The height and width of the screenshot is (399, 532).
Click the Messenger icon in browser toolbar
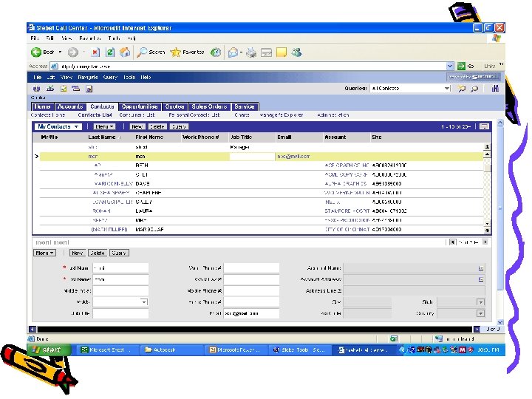(x=296, y=52)
